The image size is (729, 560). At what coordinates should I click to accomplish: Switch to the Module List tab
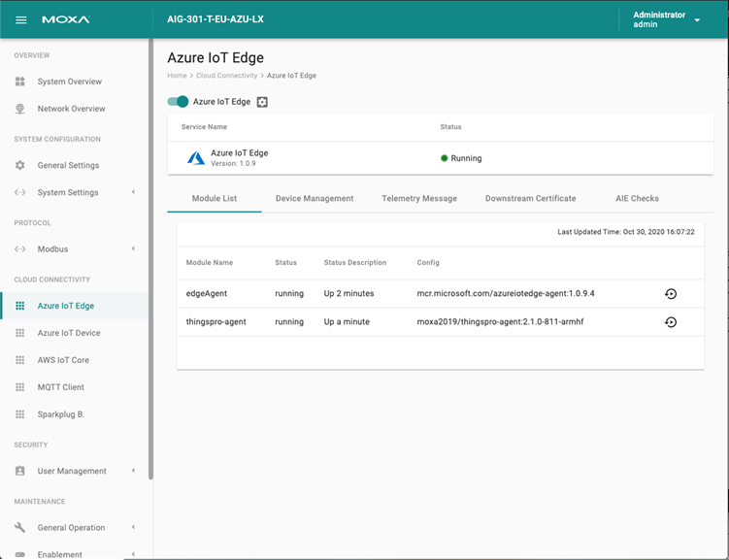pyautogui.click(x=215, y=198)
